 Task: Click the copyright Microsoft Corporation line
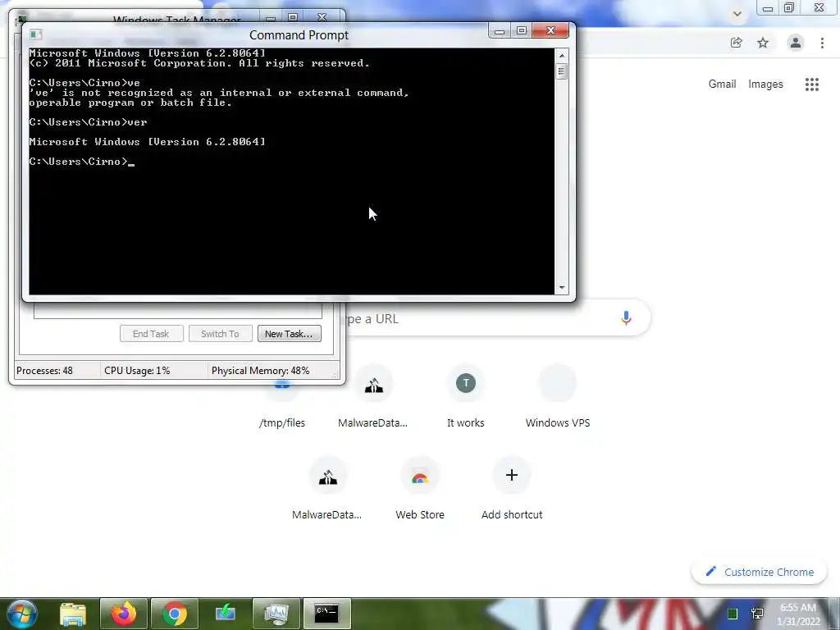coord(199,63)
